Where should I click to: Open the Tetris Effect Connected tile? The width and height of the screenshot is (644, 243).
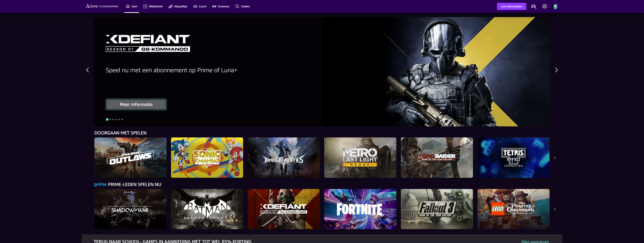click(514, 157)
